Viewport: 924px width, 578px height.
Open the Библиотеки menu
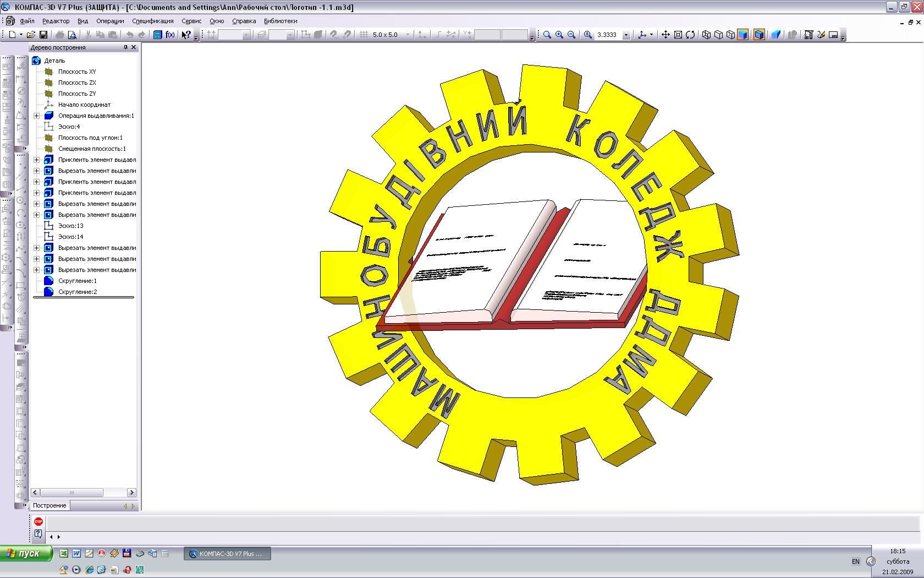[280, 21]
